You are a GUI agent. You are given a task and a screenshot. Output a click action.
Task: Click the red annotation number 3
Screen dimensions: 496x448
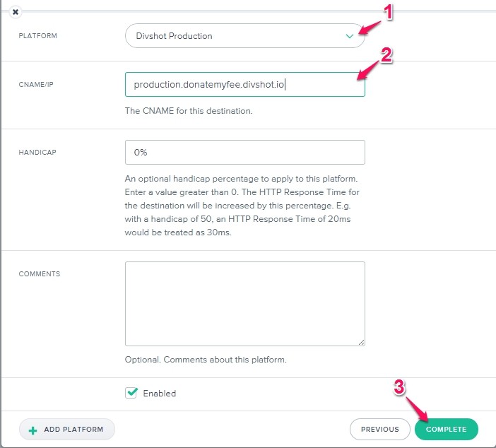(x=398, y=387)
